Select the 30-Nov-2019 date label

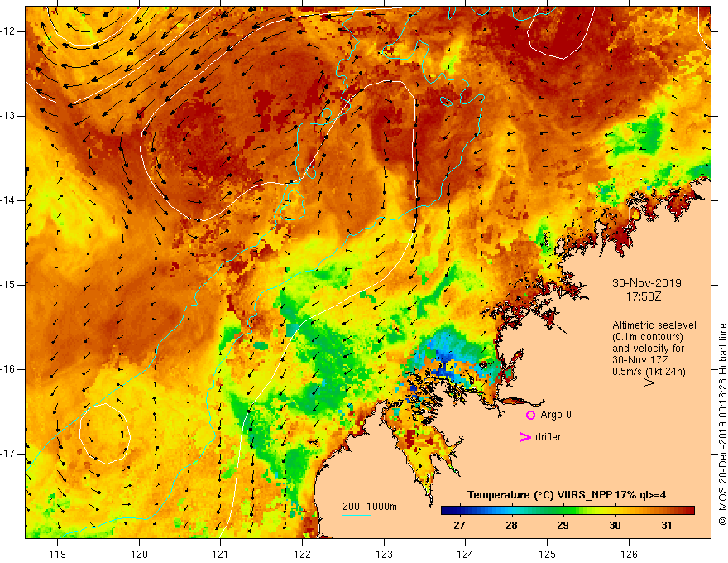click(647, 283)
